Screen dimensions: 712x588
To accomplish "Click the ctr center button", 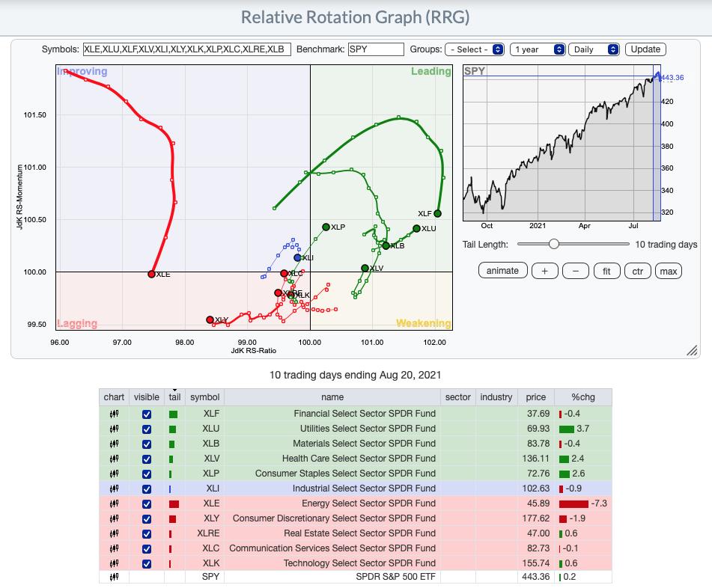I will pyautogui.click(x=638, y=271).
